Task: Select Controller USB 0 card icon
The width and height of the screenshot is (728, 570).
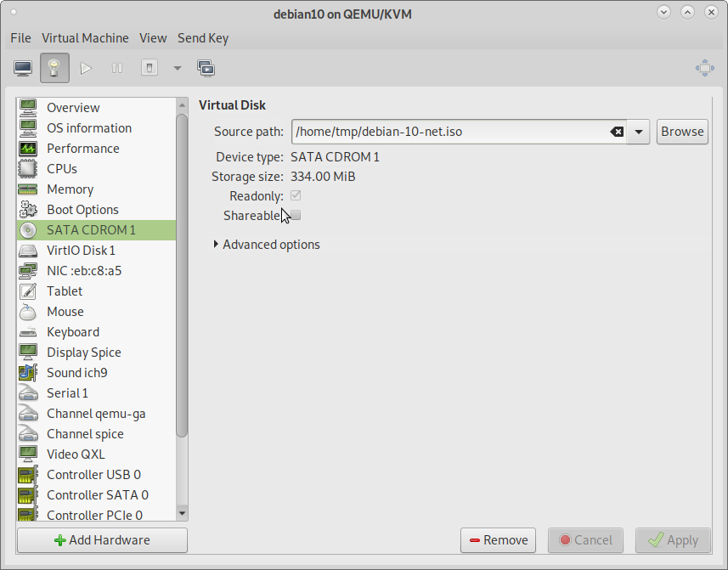Action: click(x=28, y=475)
